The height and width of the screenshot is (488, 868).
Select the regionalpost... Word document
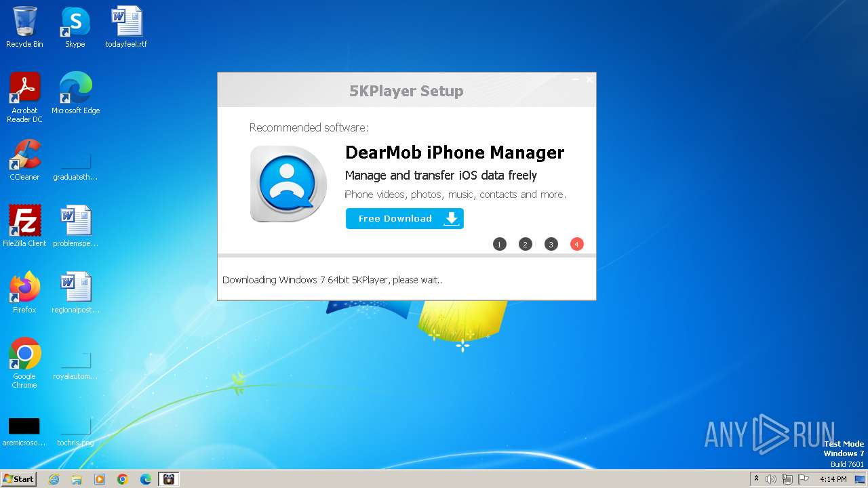point(75,293)
